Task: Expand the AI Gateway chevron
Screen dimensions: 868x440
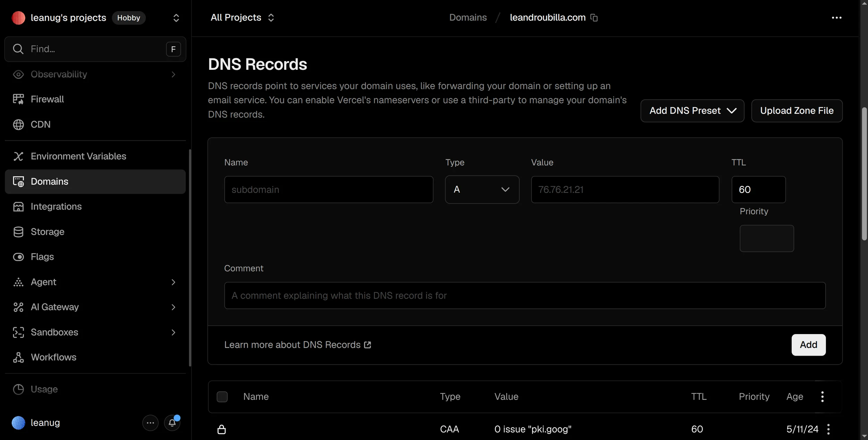Action: coord(173,307)
